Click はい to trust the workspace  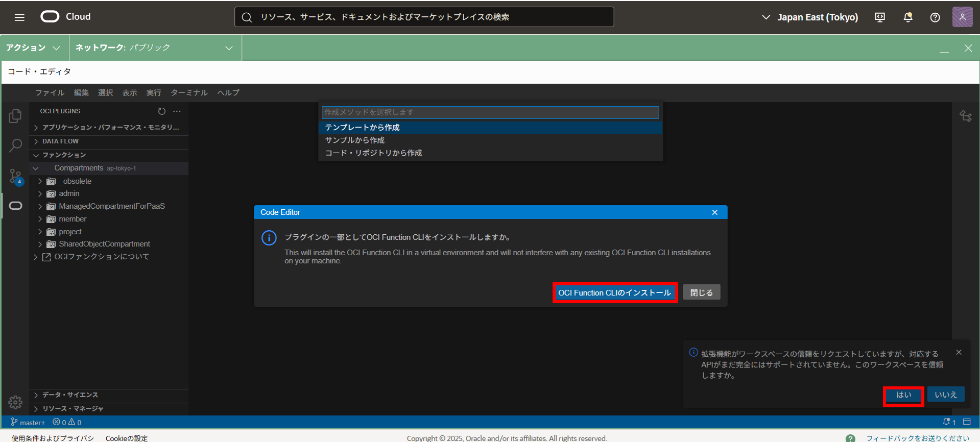903,395
